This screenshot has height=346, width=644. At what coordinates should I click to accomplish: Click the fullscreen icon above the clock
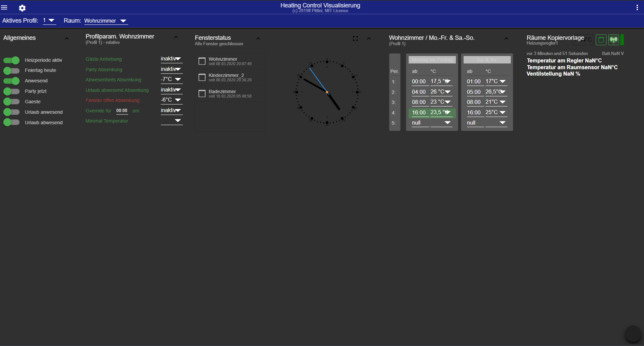pyautogui.click(x=355, y=38)
